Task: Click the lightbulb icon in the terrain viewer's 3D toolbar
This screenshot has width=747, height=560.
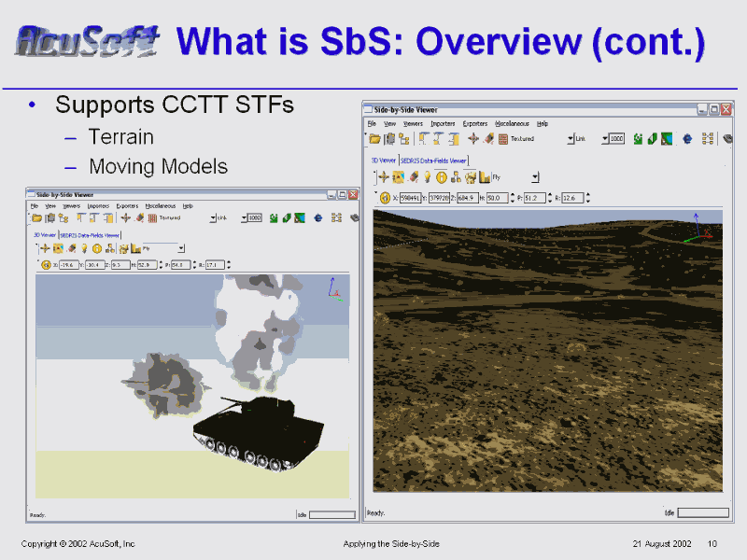Action: 428,176
